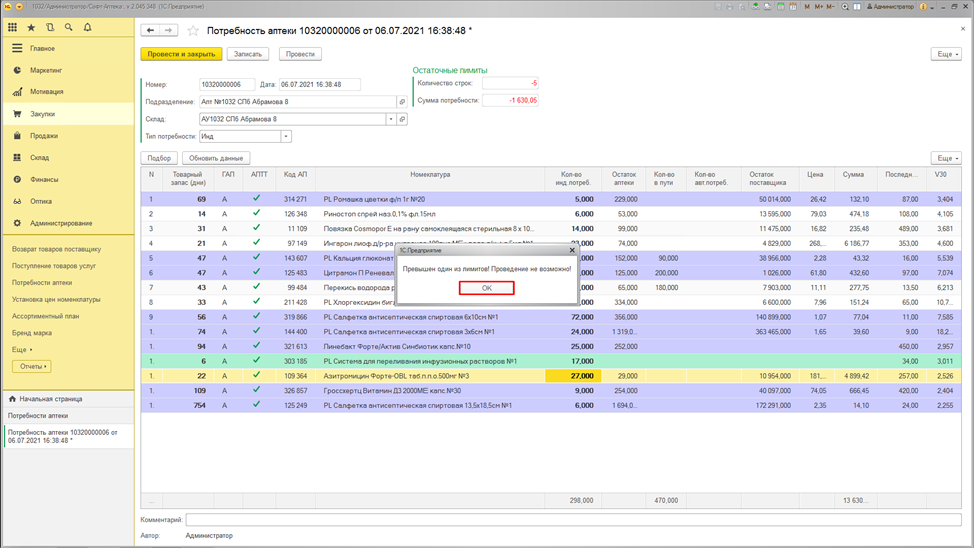Open the Закупки section in sidebar

[x=42, y=114]
